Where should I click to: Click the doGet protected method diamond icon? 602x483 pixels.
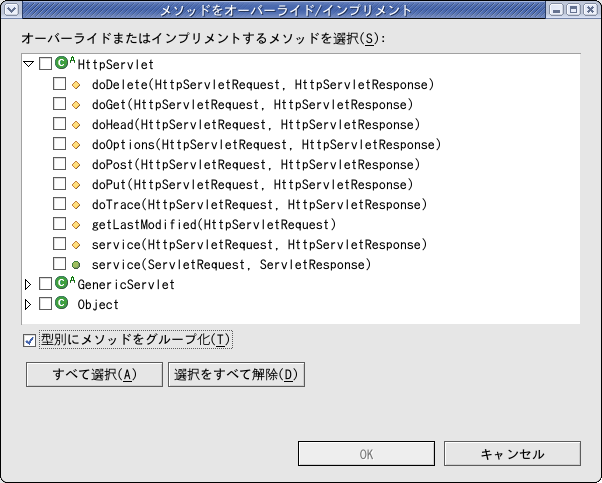(76, 104)
